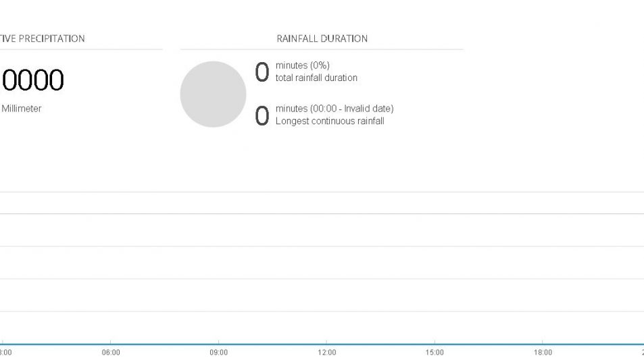Click the blue chart line above 12:00
Viewport: 644px width, 362px height.
327,344
